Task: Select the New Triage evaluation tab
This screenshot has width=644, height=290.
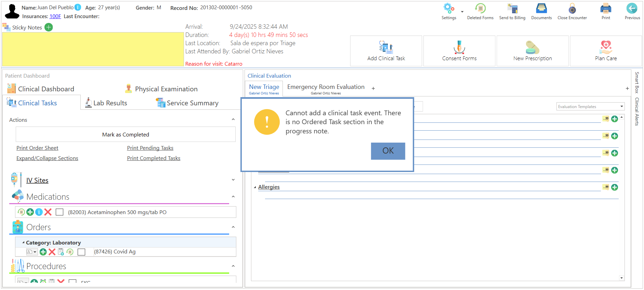Action: [x=264, y=89]
